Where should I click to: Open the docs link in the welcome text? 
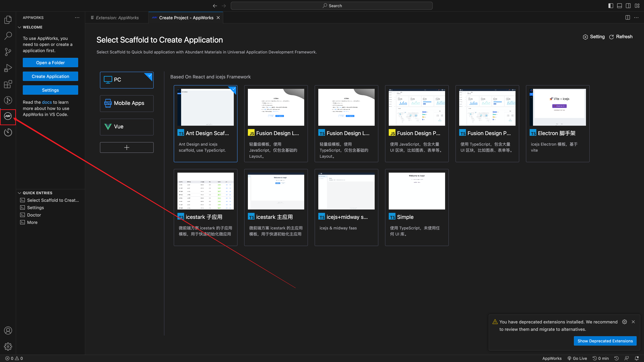47,102
